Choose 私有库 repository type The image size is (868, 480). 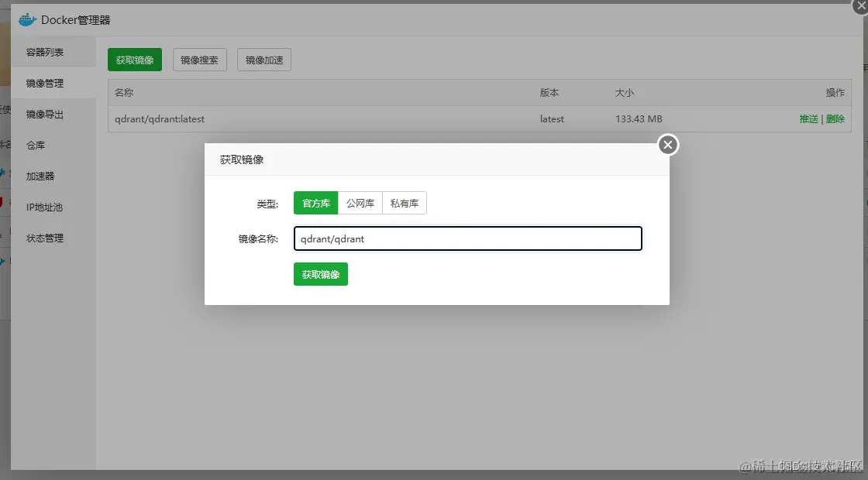[x=404, y=203]
